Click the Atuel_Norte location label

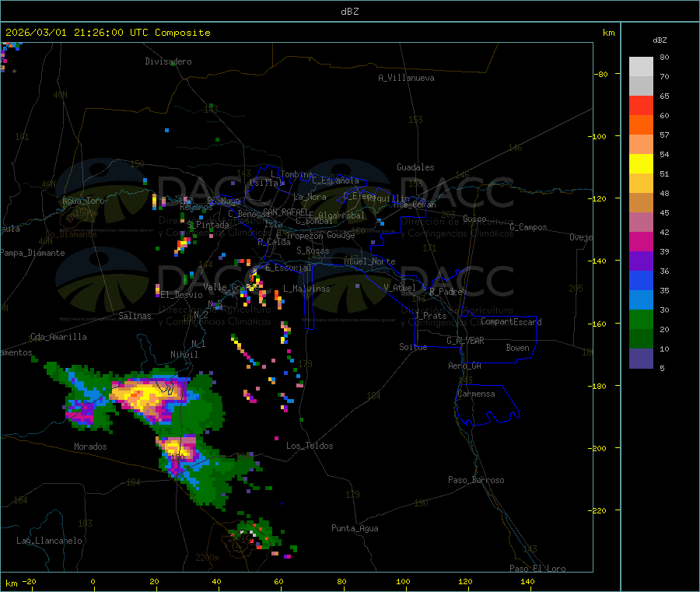point(369,261)
